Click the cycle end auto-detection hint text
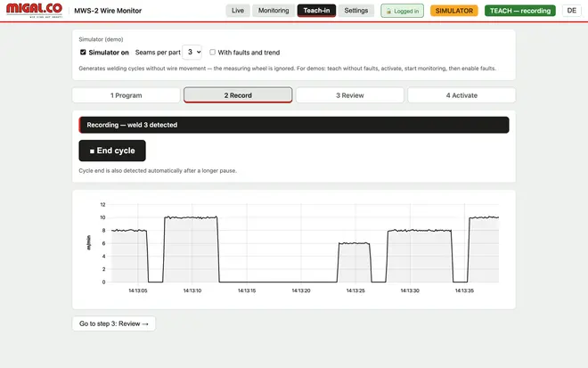This screenshot has width=588, height=368. (x=158, y=171)
